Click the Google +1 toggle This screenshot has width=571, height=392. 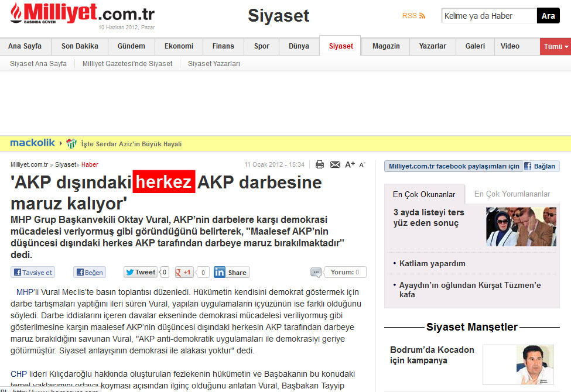183,271
